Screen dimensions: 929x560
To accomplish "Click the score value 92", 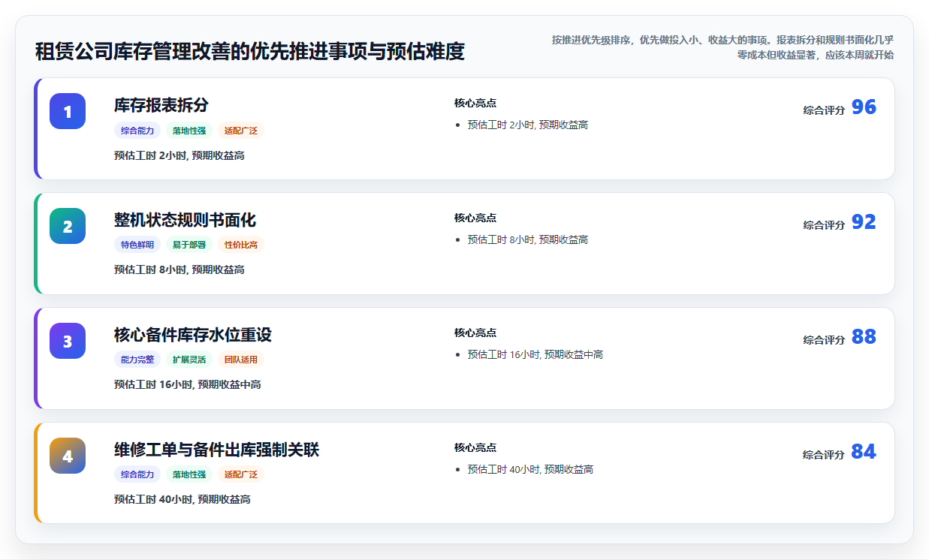I will coord(864,222).
